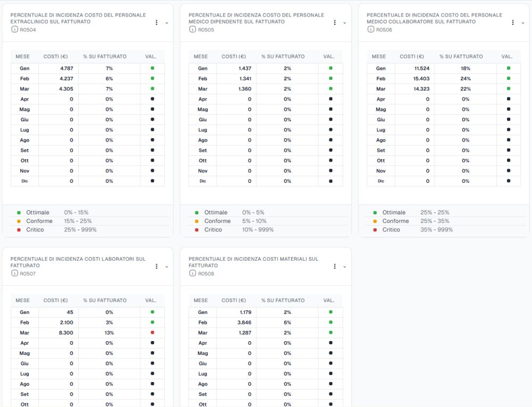Select the cost value 4.787 in R0504
This screenshot has width=532, height=407.
(x=66, y=68)
